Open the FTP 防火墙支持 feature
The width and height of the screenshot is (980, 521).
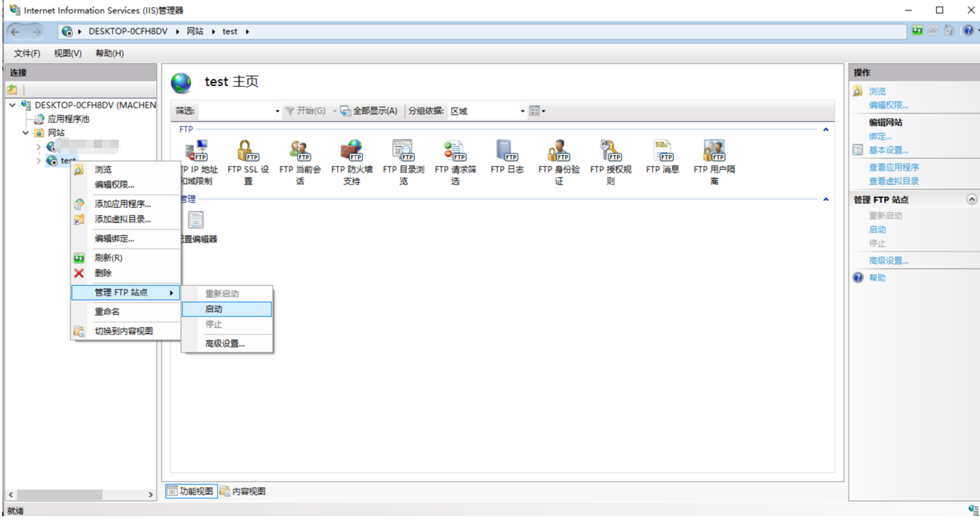click(x=352, y=162)
